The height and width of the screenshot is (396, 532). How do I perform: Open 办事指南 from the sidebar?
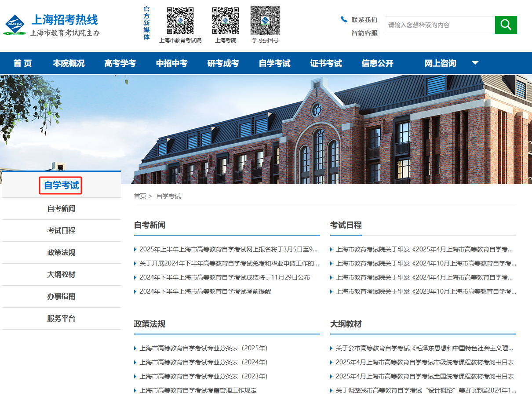click(x=60, y=296)
